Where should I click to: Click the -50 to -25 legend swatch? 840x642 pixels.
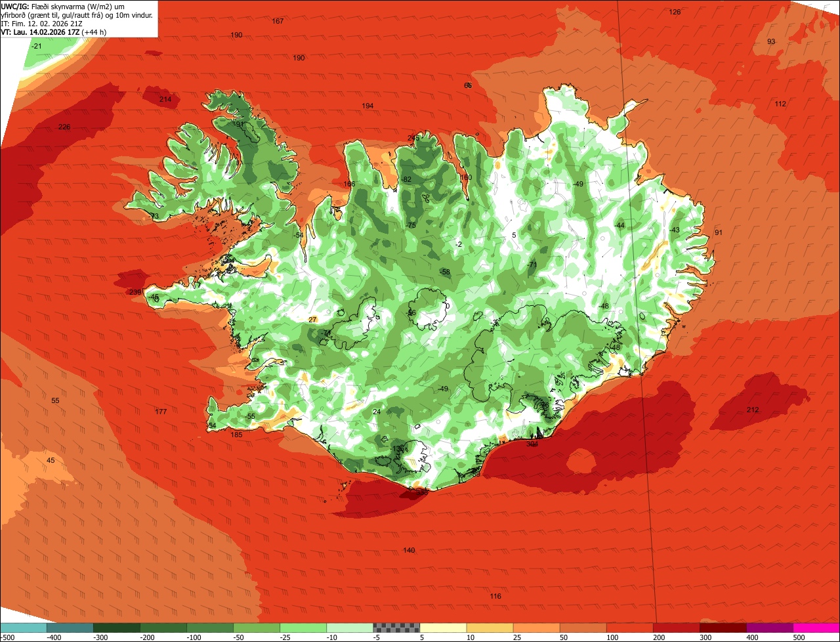(257, 627)
